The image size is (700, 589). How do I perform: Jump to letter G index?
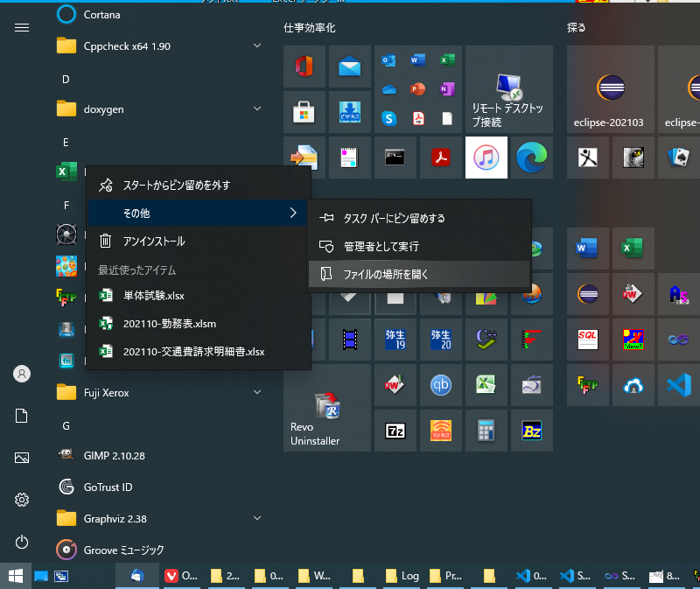point(66,426)
